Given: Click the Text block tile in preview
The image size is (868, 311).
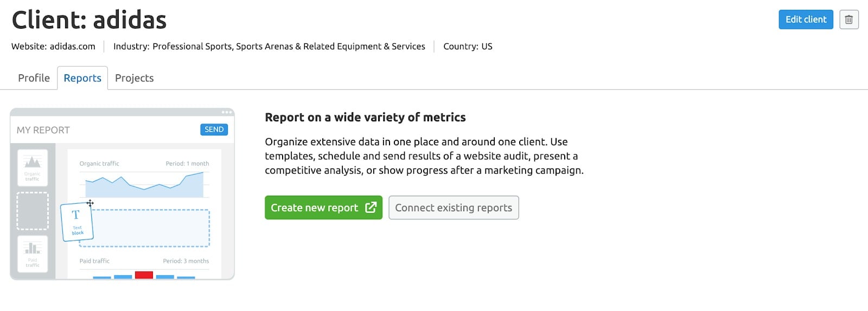Looking at the screenshot, I should [x=77, y=222].
